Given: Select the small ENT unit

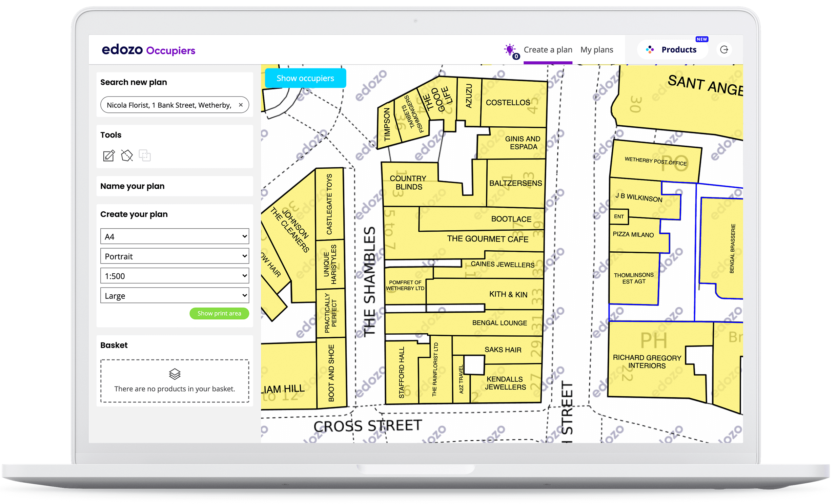Looking at the screenshot, I should (x=618, y=216).
